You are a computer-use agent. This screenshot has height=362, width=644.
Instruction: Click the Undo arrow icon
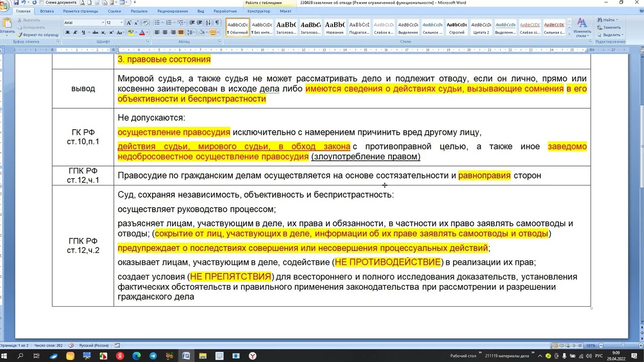(23, 3)
